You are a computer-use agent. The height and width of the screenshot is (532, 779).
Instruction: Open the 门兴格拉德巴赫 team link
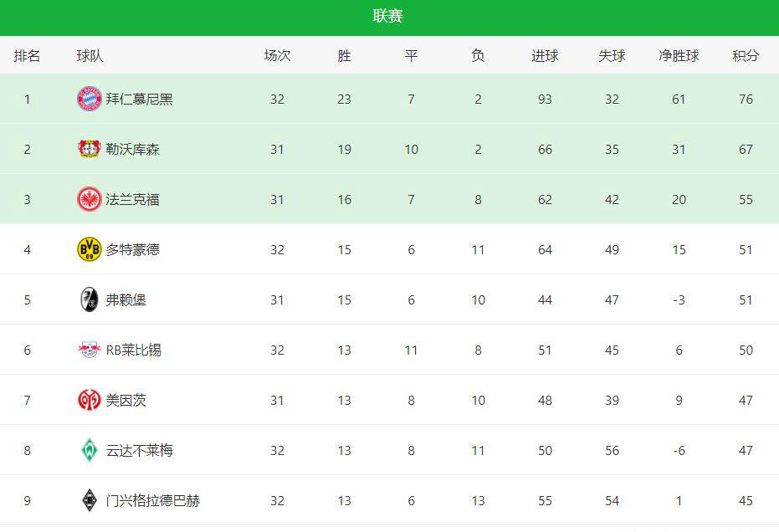(152, 500)
